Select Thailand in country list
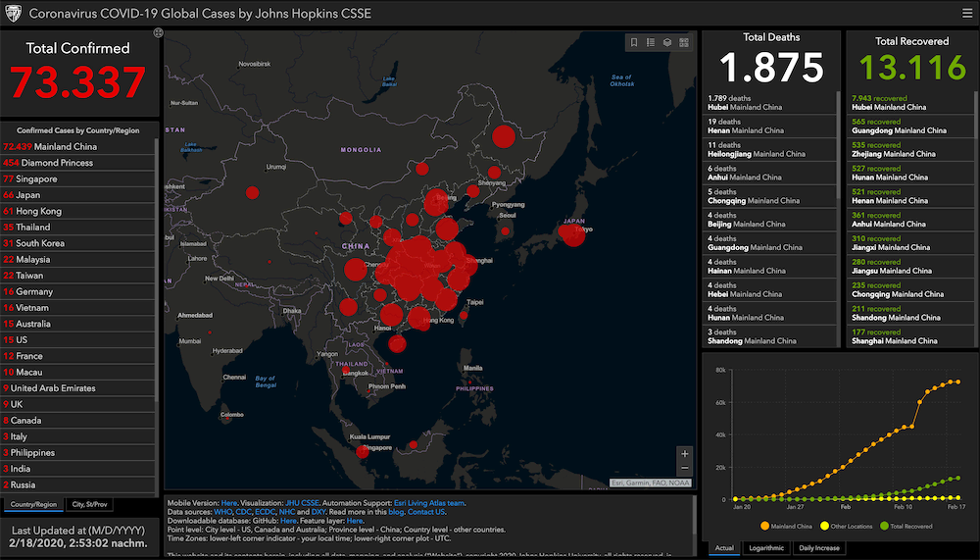 (x=77, y=228)
